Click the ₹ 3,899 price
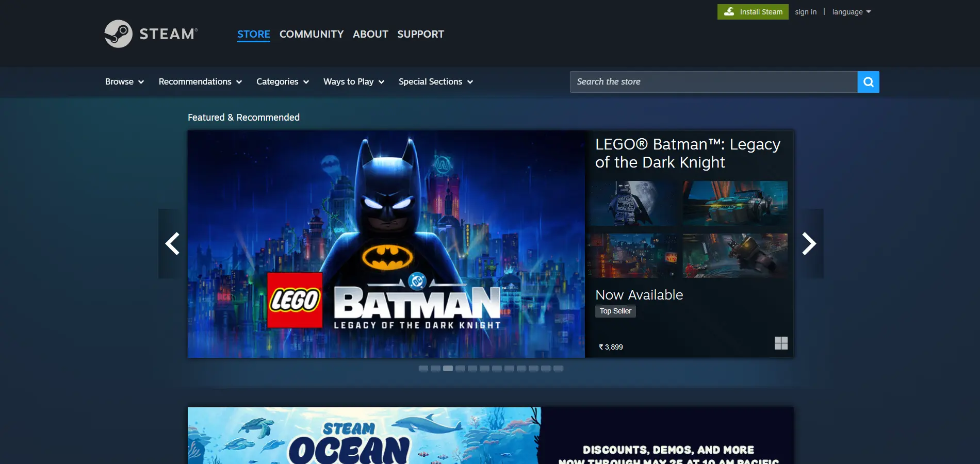The width and height of the screenshot is (980, 464). pos(611,347)
